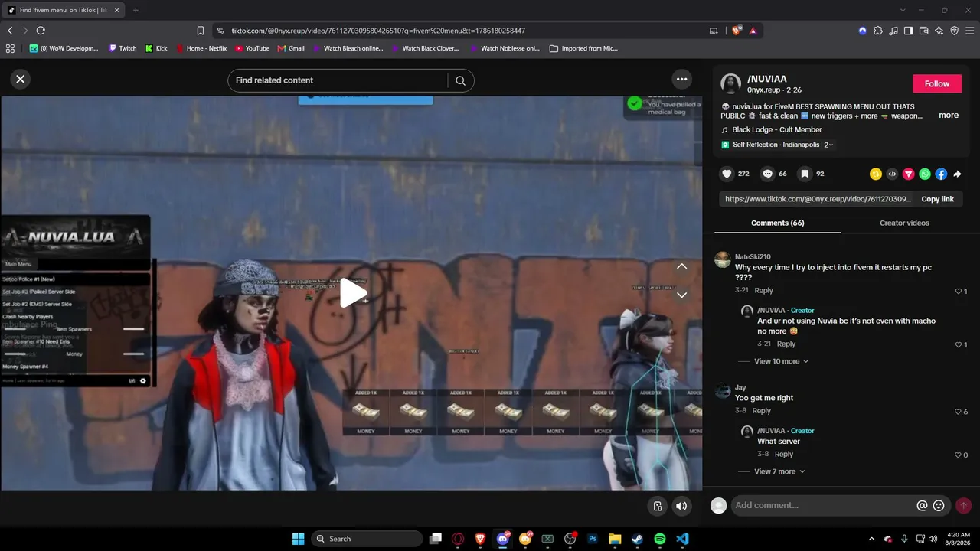Open the Brave Wallet icon
Screen dimensions: 980x551
[923, 31]
